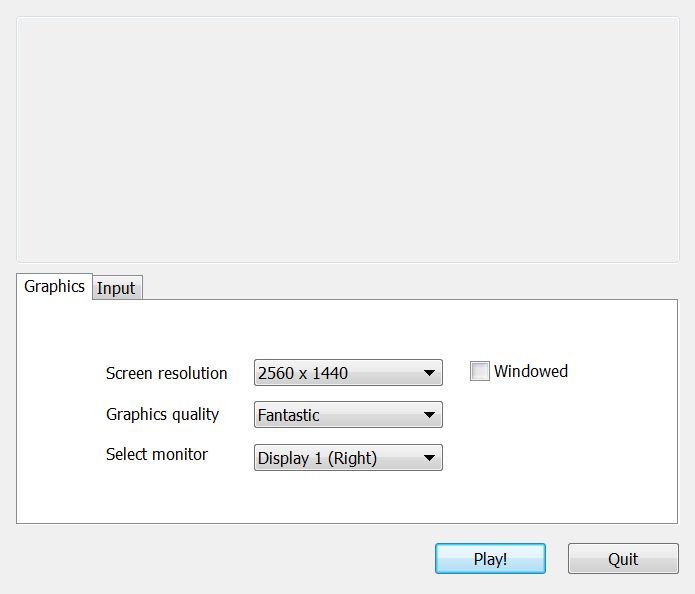Click the Select monitor label
This screenshot has height=594, width=695.
click(156, 454)
